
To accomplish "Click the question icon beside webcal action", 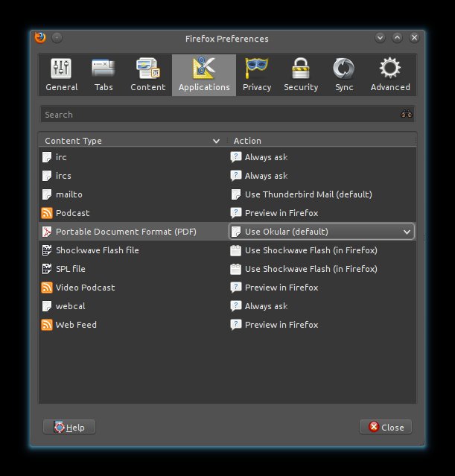I will 236,306.
